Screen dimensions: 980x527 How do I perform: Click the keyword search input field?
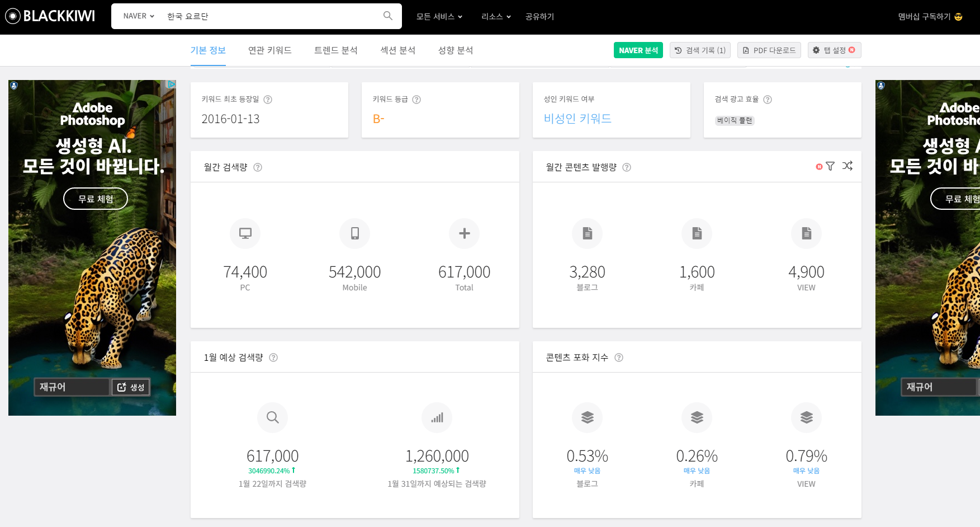tap(271, 16)
